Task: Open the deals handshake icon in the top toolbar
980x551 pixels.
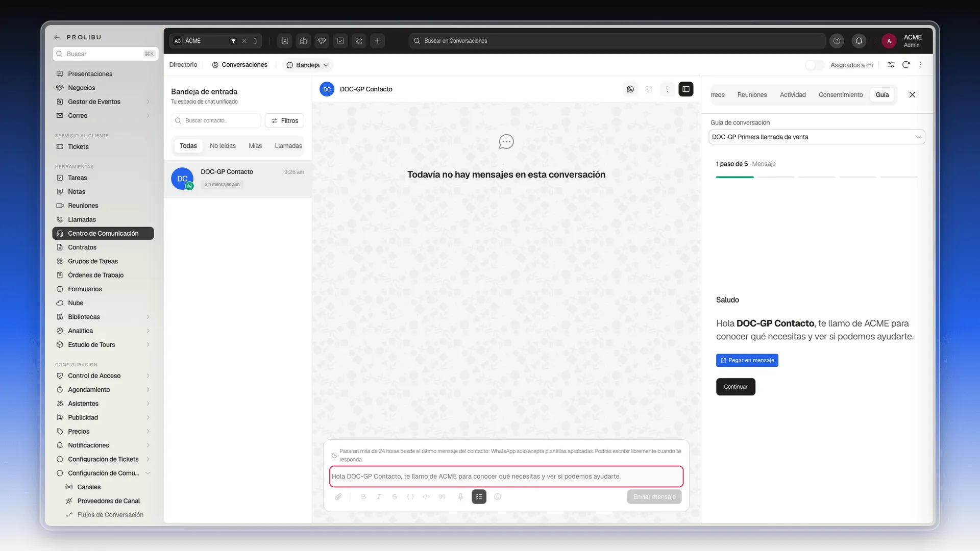Action: pyautogui.click(x=322, y=41)
